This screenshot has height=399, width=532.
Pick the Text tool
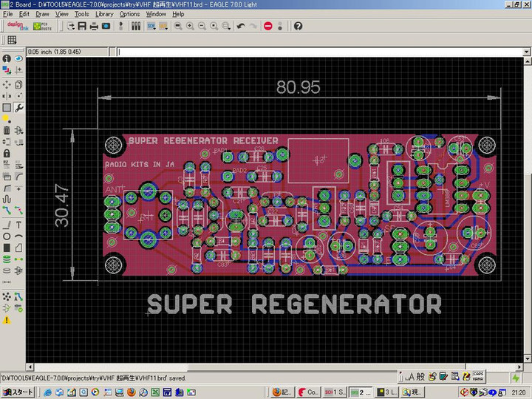click(x=19, y=225)
